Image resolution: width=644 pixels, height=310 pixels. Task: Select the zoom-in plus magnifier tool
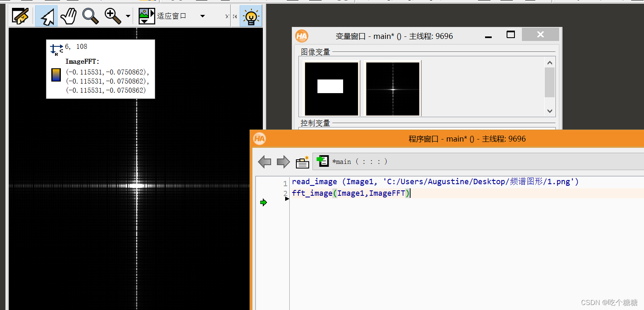click(113, 16)
